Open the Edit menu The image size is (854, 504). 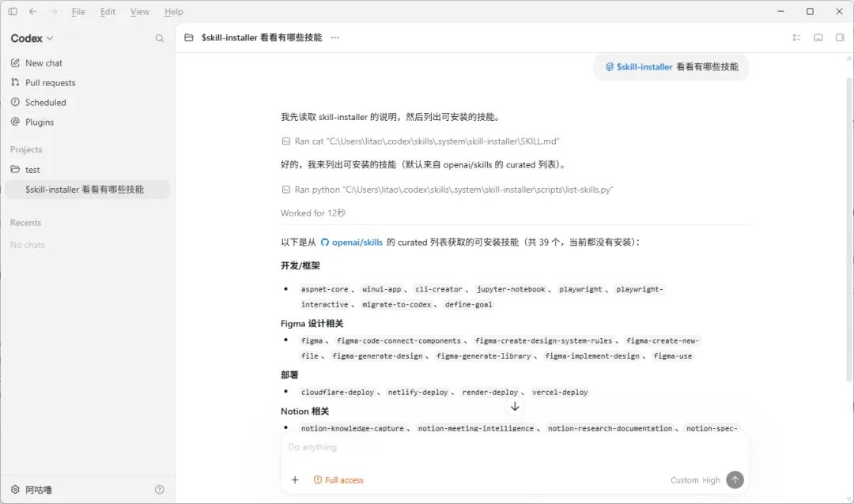pyautogui.click(x=108, y=11)
